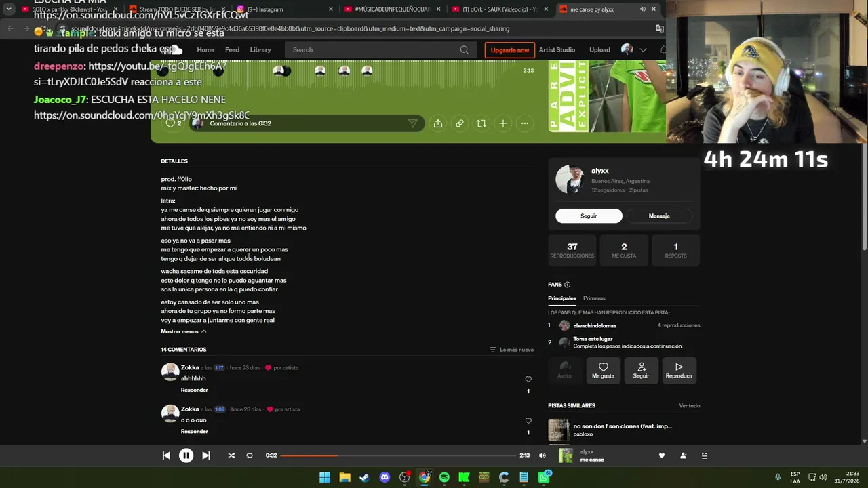This screenshot has width=868, height=488.
Task: Go to the Feed section
Action: [x=232, y=49]
